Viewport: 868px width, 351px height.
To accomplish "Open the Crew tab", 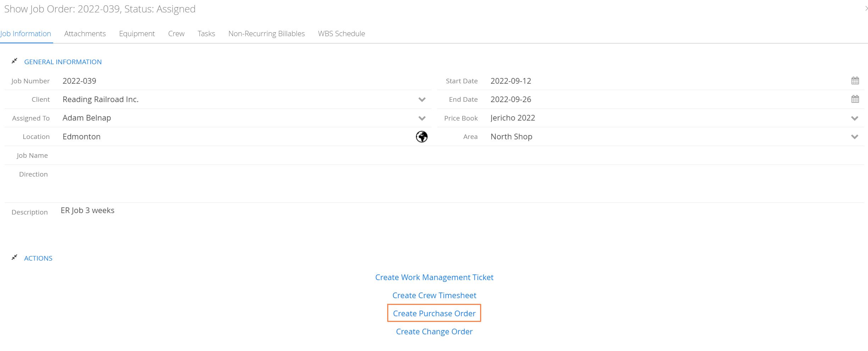I will coord(176,34).
